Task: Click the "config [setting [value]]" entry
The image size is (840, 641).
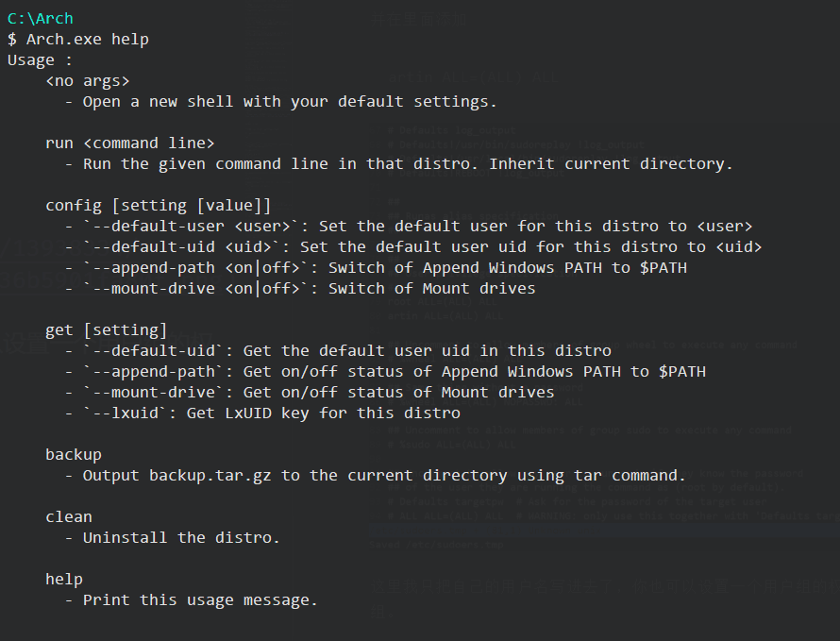Action: click(158, 205)
